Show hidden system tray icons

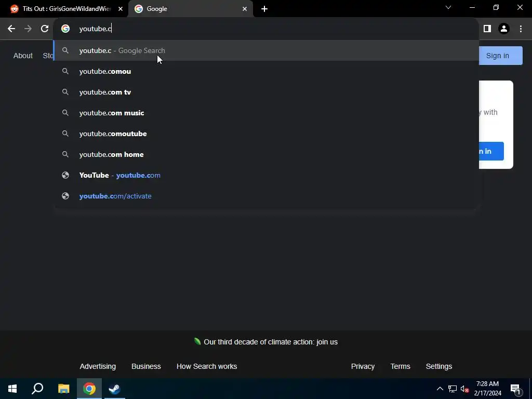tap(440, 389)
